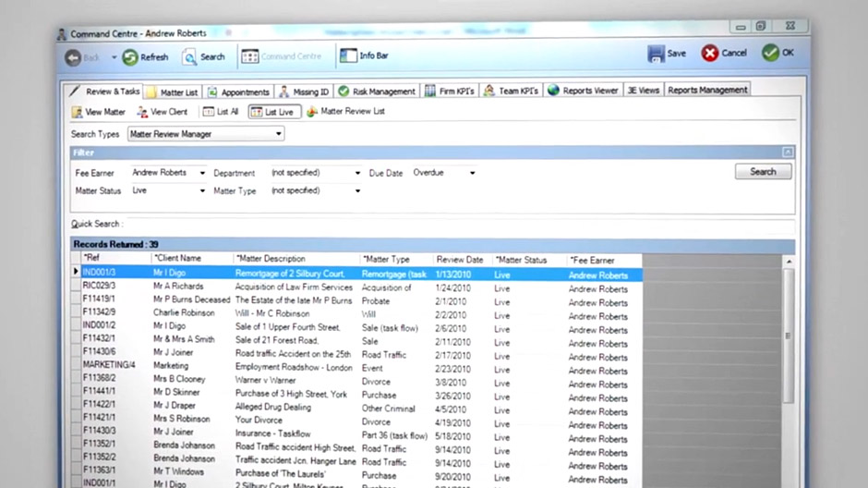Screen dimensions: 868x488
Task: Click the View Matter icon
Action: pos(77,113)
